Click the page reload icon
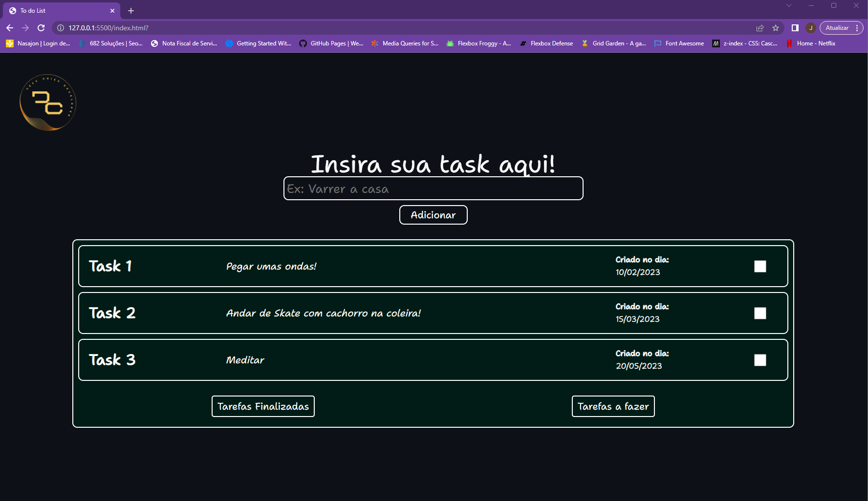The image size is (868, 501). (41, 28)
